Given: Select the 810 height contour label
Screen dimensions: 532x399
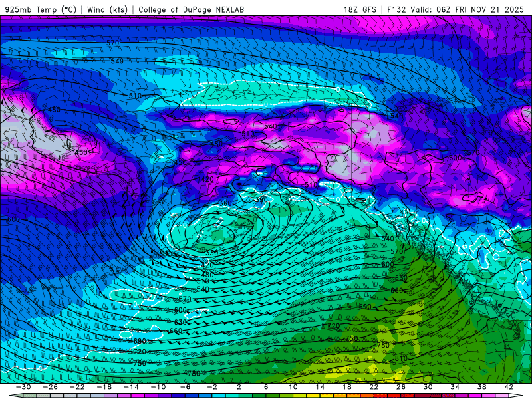Looking at the screenshot, I should click(x=401, y=358).
